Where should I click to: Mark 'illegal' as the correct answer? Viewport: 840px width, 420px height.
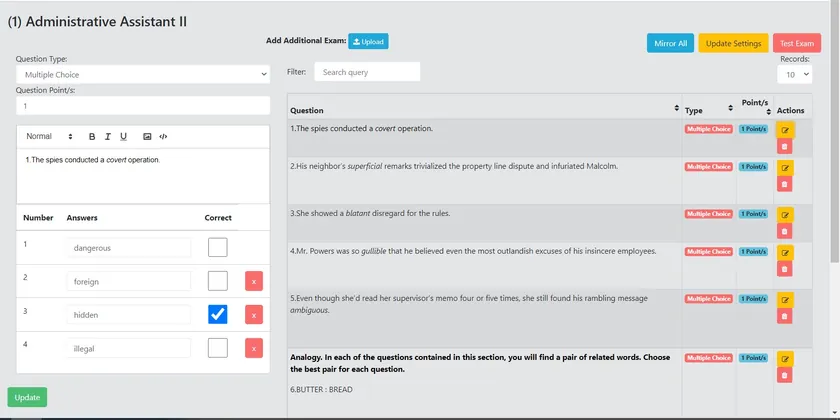218,348
